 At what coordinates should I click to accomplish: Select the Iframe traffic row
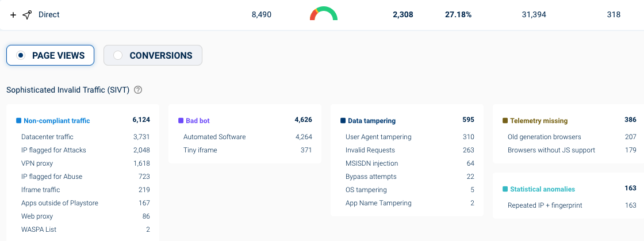[86, 190]
